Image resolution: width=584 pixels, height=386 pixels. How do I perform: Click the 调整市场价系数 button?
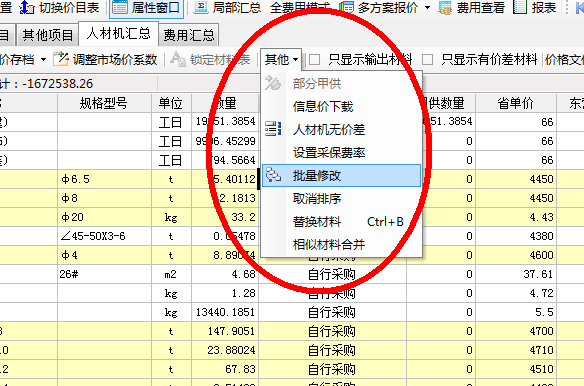[105, 59]
